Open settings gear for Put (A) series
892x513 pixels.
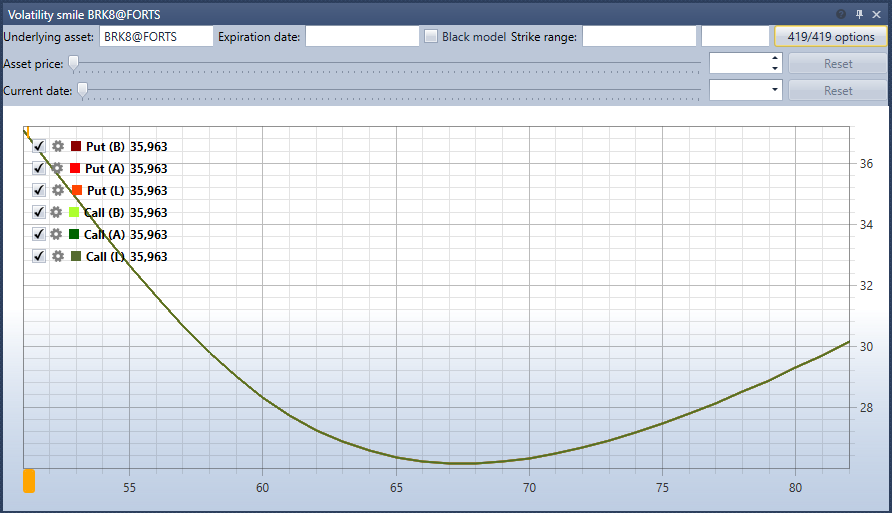pos(57,168)
